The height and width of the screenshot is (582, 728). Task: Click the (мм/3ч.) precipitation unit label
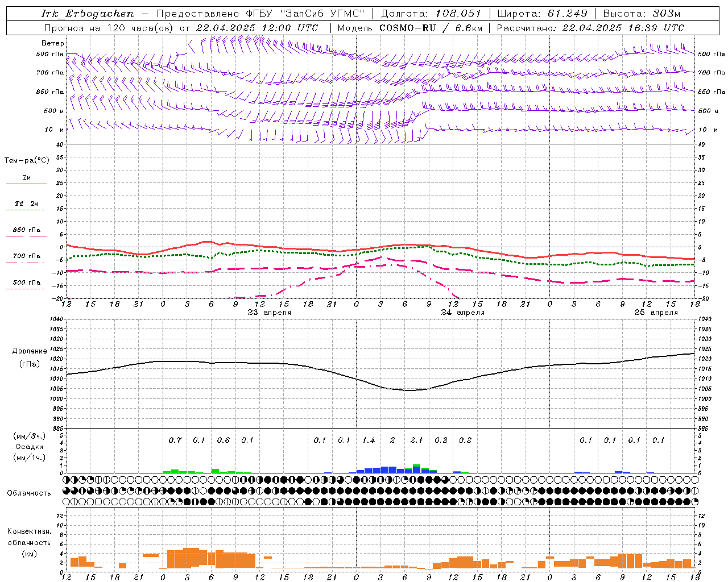coord(28,436)
